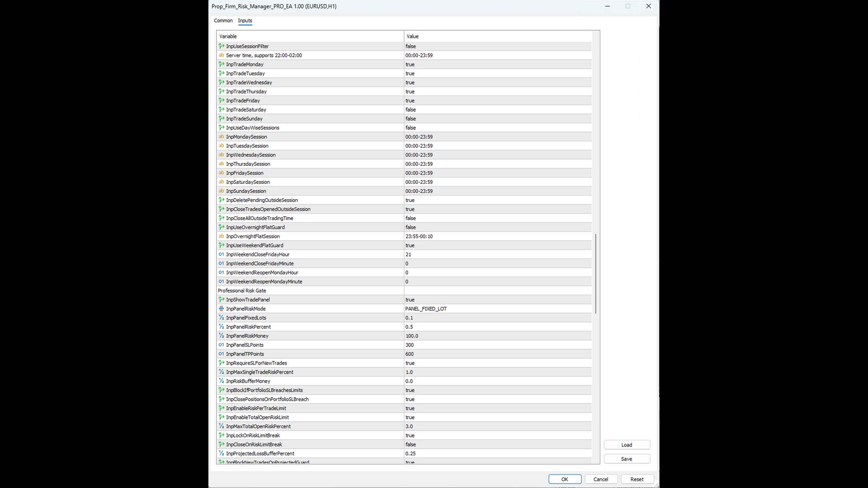Toggle InpUseDayWiseSessions value

coord(498,127)
